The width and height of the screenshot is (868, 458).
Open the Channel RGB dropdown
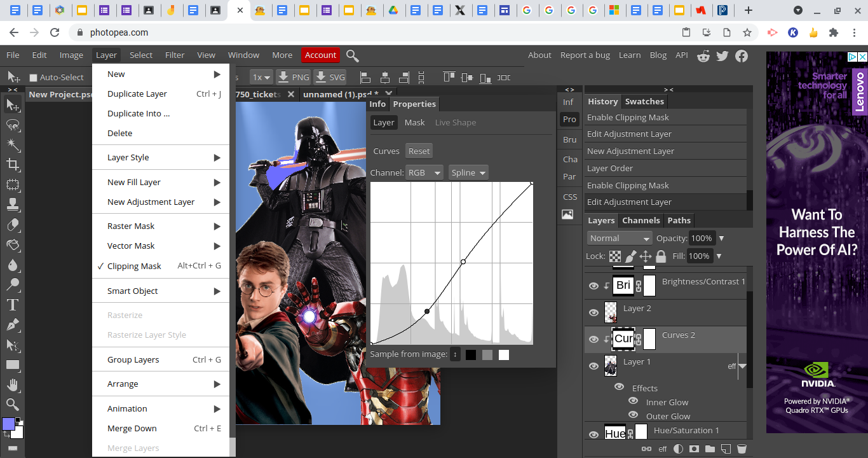pyautogui.click(x=424, y=172)
